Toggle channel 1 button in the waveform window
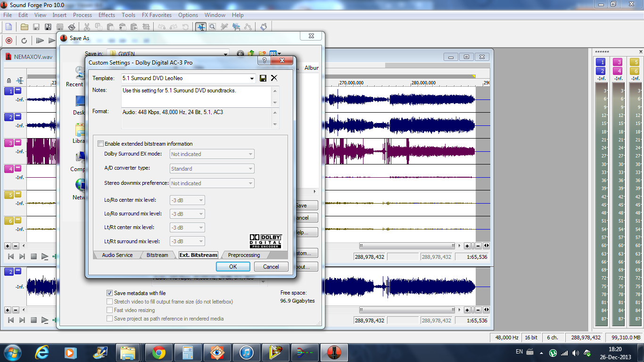 tap(9, 91)
